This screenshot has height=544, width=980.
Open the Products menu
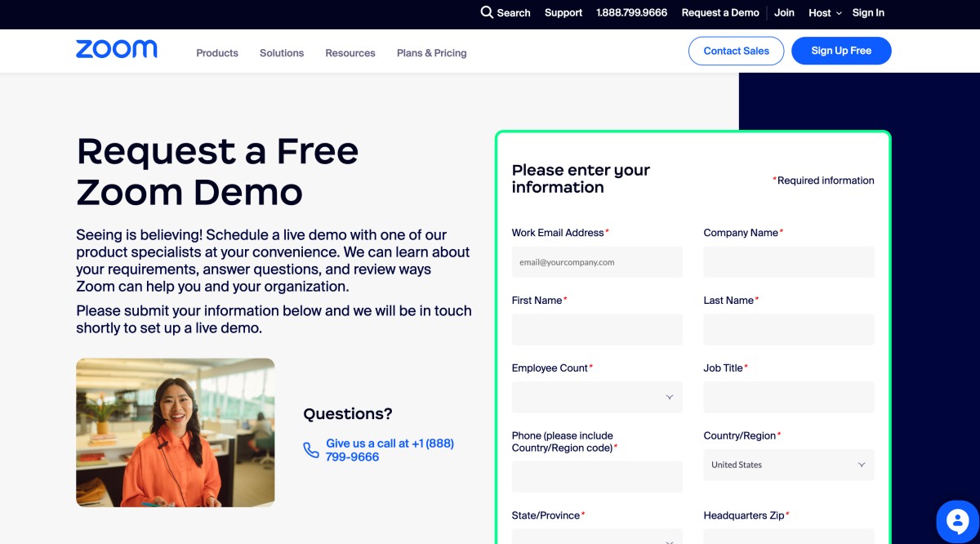point(216,52)
